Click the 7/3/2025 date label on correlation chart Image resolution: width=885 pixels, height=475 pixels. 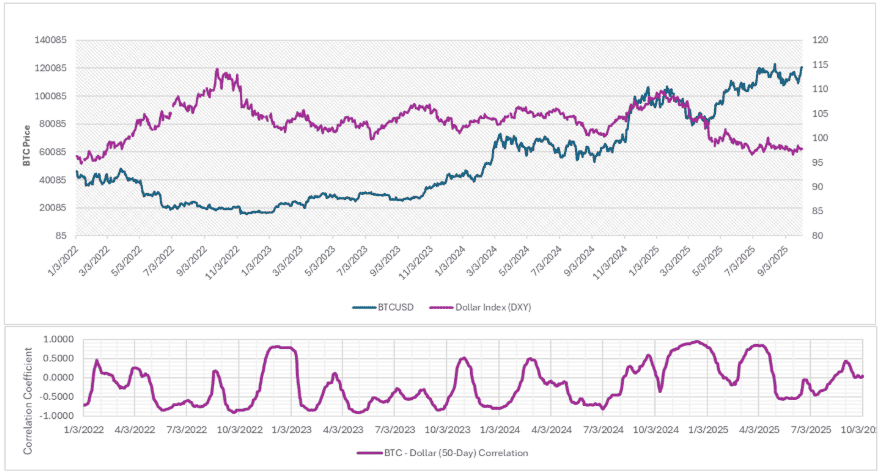click(x=810, y=430)
